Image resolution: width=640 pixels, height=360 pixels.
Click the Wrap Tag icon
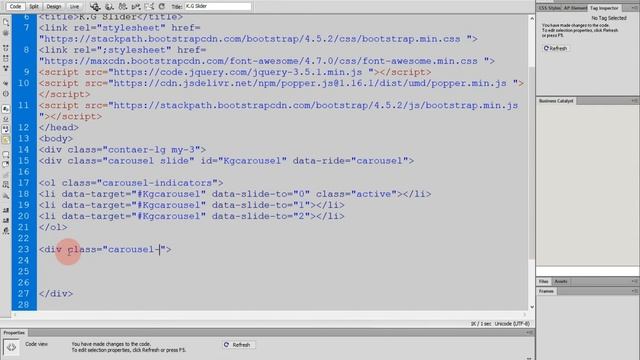click(6, 175)
